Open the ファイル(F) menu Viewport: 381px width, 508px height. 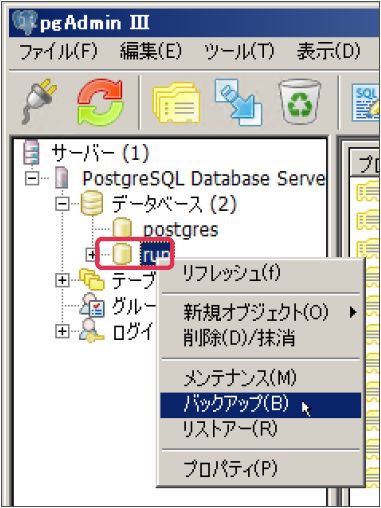(58, 52)
